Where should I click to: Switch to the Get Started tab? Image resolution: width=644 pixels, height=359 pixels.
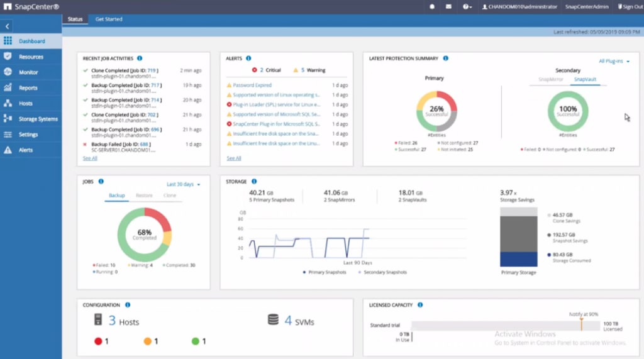(109, 19)
